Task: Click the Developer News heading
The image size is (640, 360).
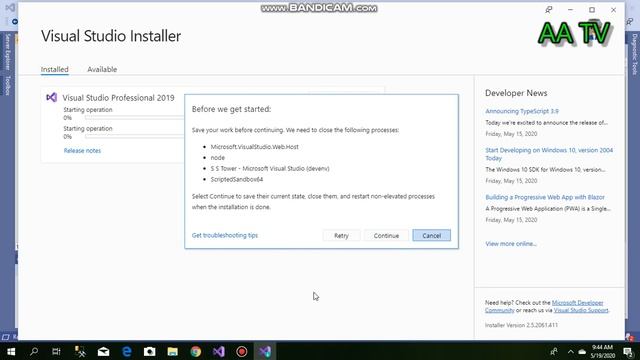Action: (516, 93)
